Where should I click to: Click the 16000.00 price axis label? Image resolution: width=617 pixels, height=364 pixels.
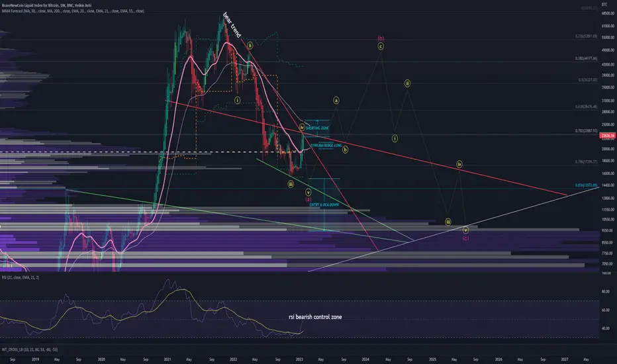608,173
